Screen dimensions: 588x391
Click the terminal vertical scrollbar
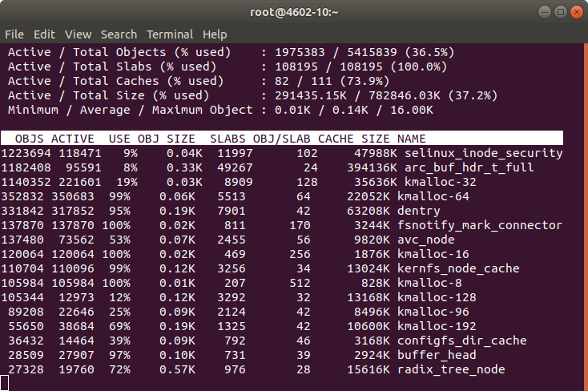[586, 217]
